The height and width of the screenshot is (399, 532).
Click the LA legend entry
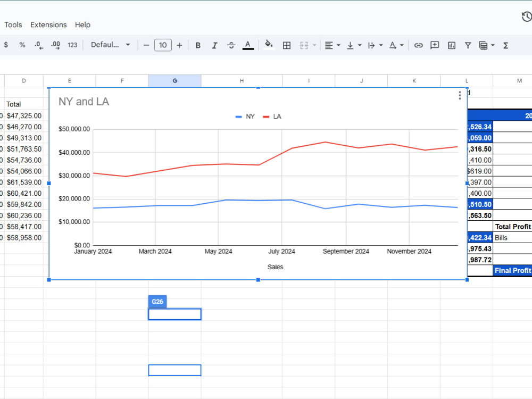pyautogui.click(x=272, y=117)
